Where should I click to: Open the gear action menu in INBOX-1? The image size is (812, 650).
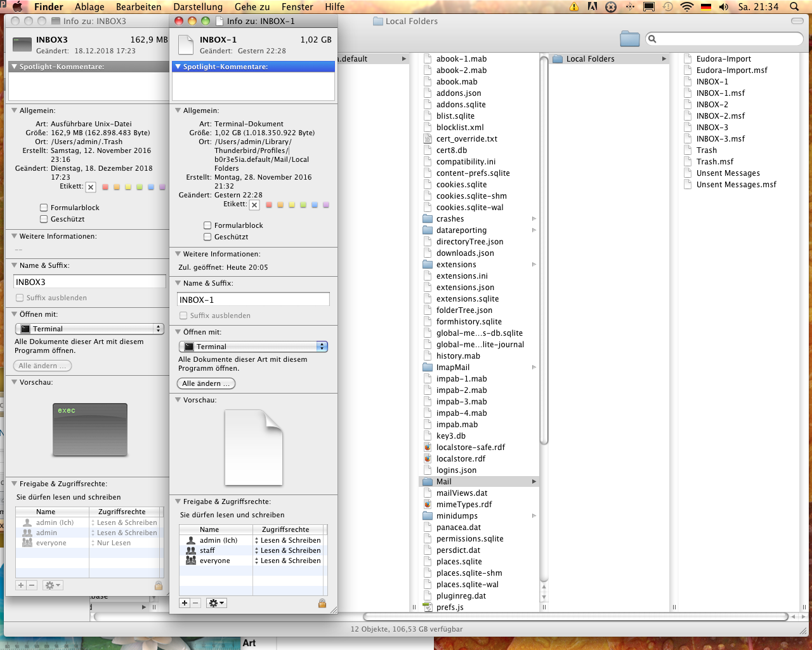216,603
